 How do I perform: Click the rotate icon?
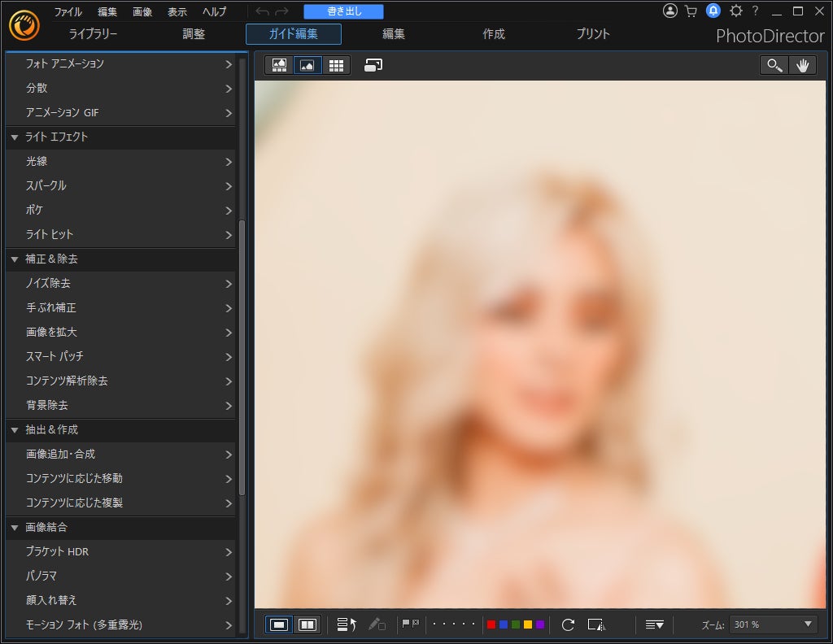click(x=568, y=624)
